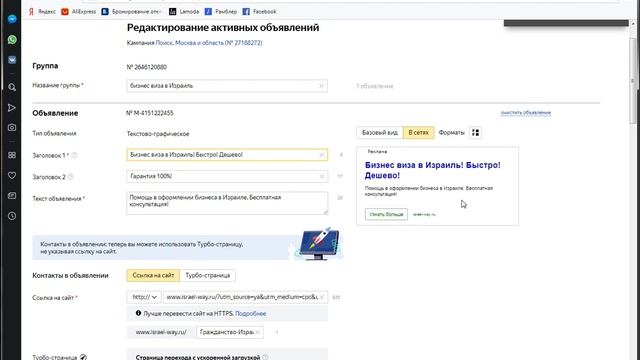Focus the Текст объявления textarea
640x360 pixels.
tap(227, 203)
